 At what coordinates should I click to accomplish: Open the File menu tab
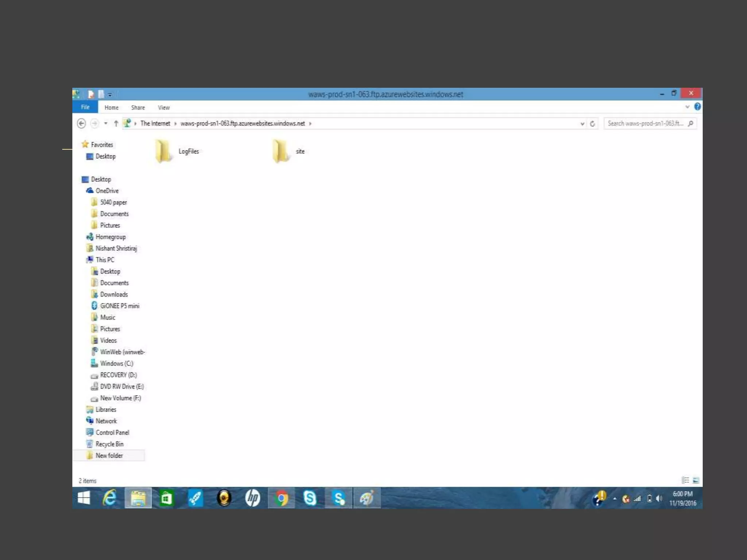pyautogui.click(x=85, y=107)
